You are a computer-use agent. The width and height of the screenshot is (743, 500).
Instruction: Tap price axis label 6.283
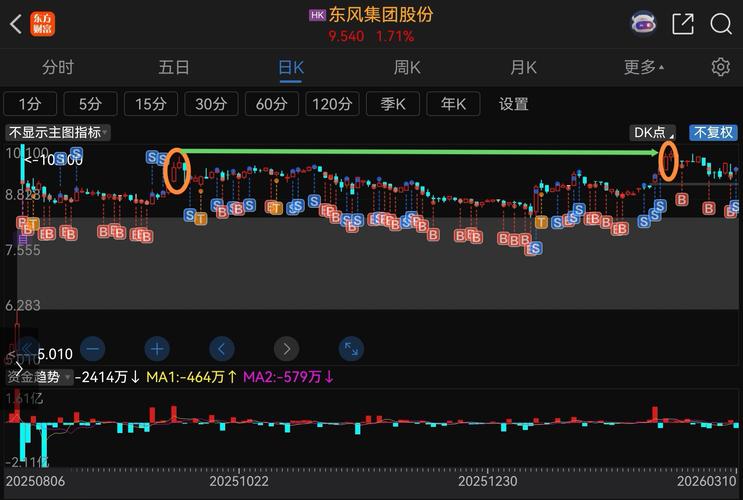coord(23,306)
